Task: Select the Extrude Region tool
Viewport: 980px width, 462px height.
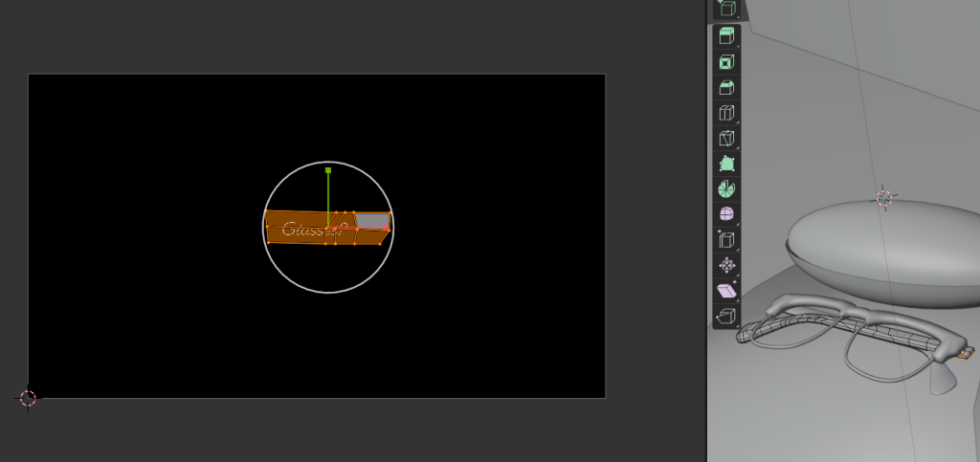Action: point(726,37)
